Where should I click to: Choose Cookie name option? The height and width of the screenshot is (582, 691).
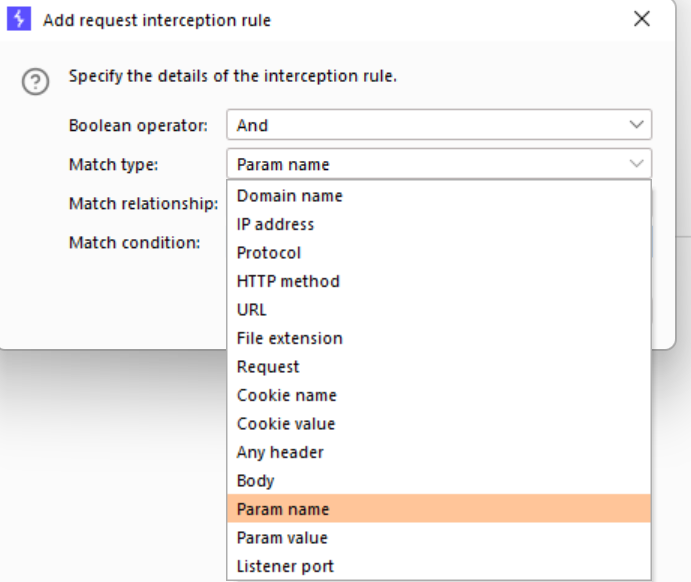[x=286, y=395]
